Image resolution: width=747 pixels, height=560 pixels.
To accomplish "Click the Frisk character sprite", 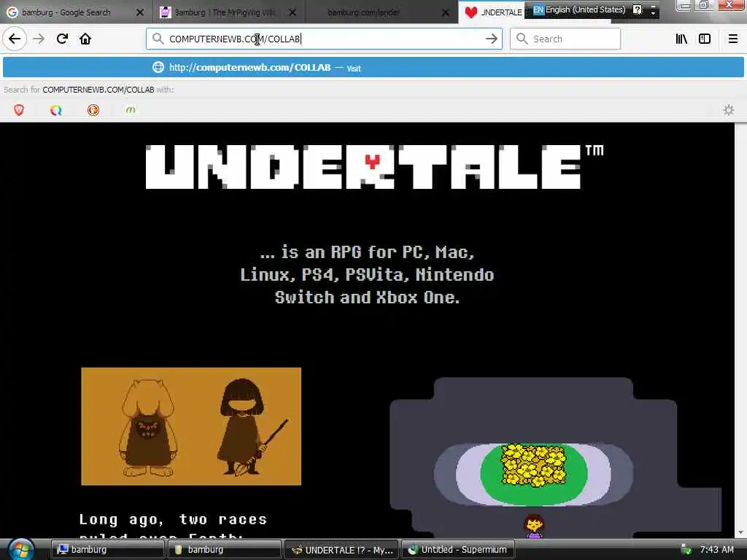I will pyautogui.click(x=534, y=526).
